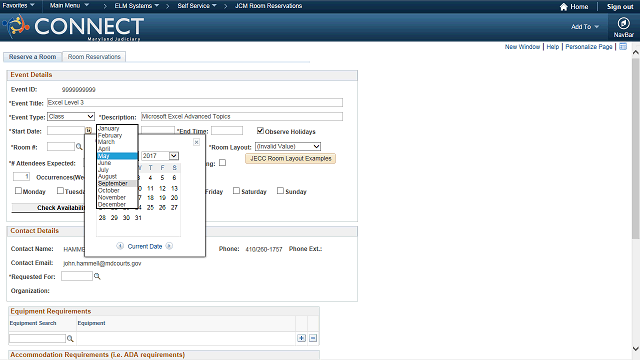Click JCM Room Reservations breadcrumb
This screenshot has width=640, height=360.
click(x=268, y=6)
